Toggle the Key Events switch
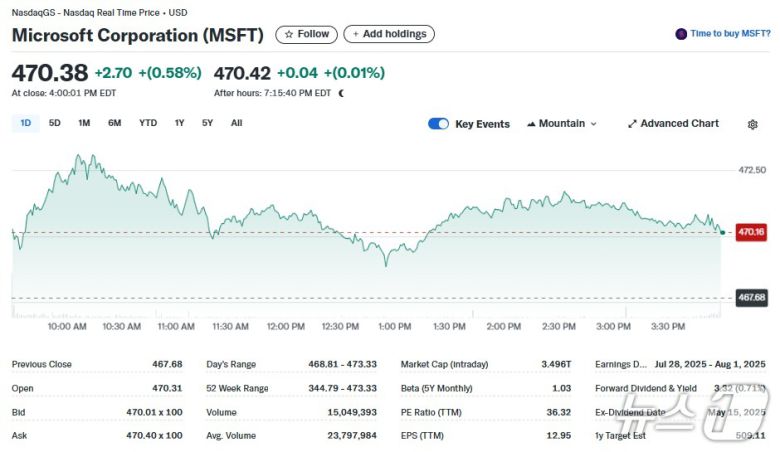The image size is (780, 452). pyautogui.click(x=438, y=124)
